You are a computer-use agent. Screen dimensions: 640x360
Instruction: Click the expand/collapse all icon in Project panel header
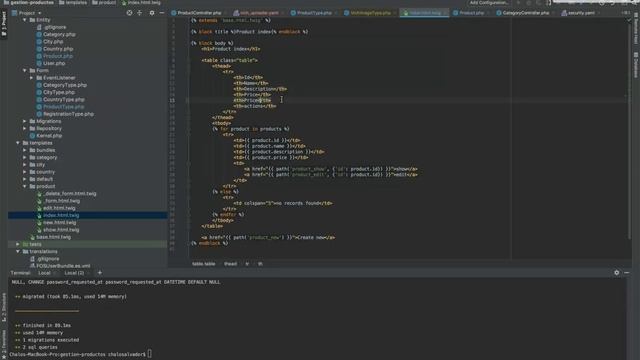click(x=140, y=13)
